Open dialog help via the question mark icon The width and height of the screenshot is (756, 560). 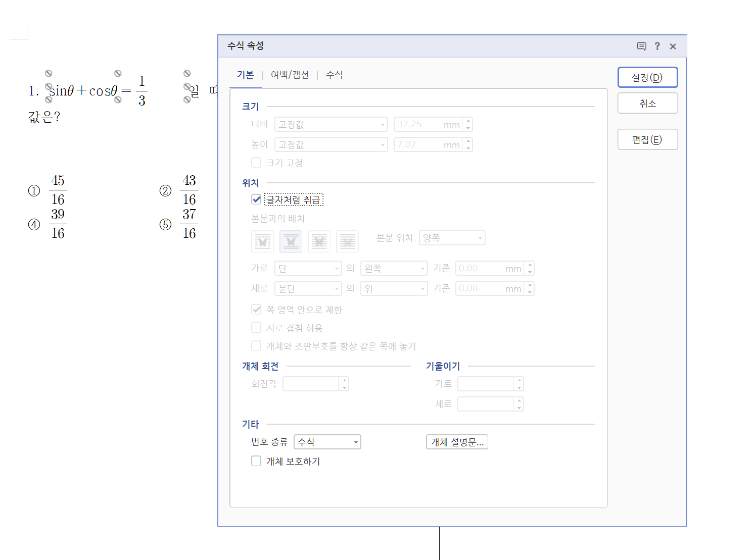tap(657, 46)
